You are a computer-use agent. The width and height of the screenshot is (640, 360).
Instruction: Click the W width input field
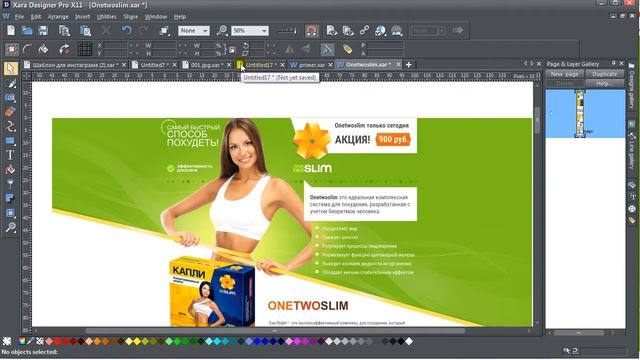pos(164,45)
